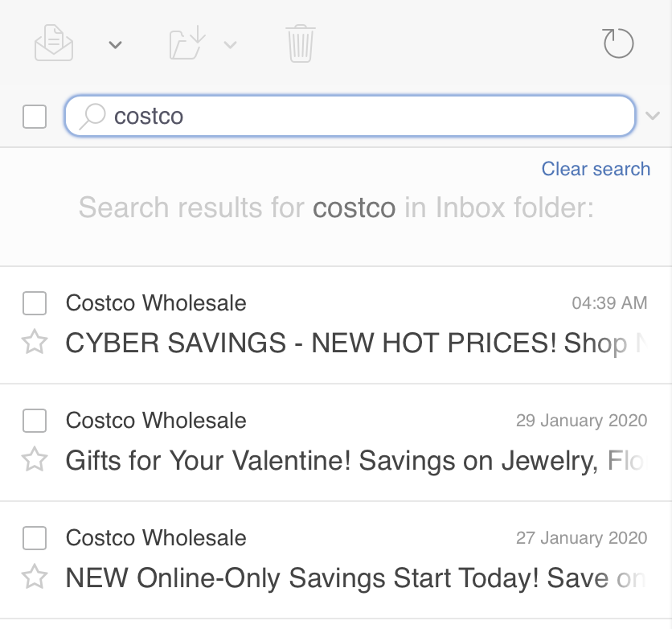Check the 27 January email's checkbox

click(35, 538)
